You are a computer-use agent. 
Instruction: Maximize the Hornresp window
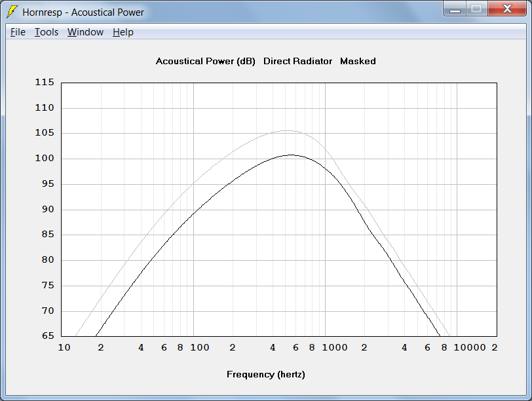477,9
